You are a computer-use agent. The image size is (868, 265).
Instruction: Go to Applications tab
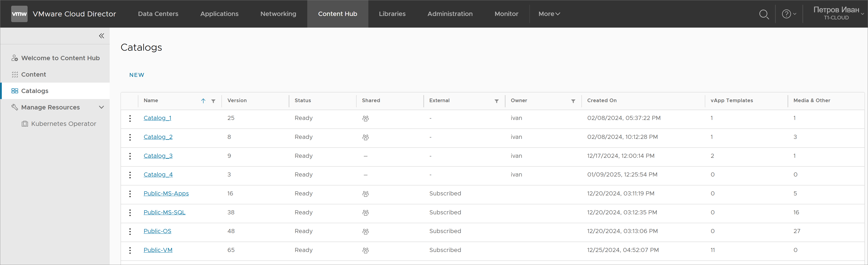(x=219, y=14)
